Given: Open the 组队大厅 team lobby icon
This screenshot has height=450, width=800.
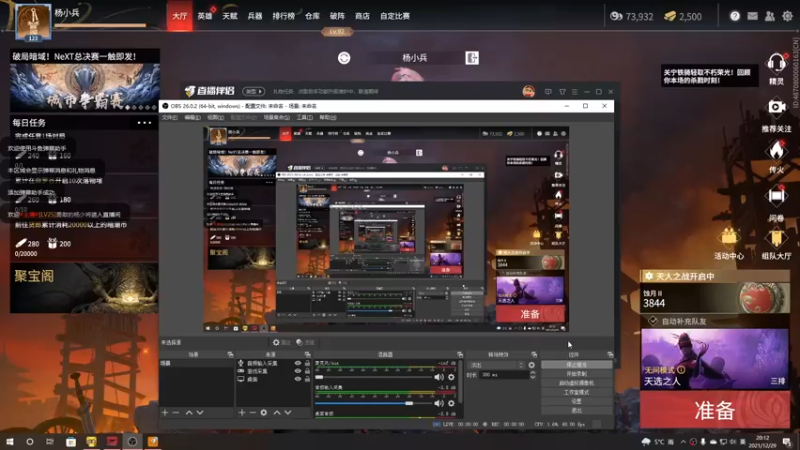Looking at the screenshot, I should coord(776,238).
